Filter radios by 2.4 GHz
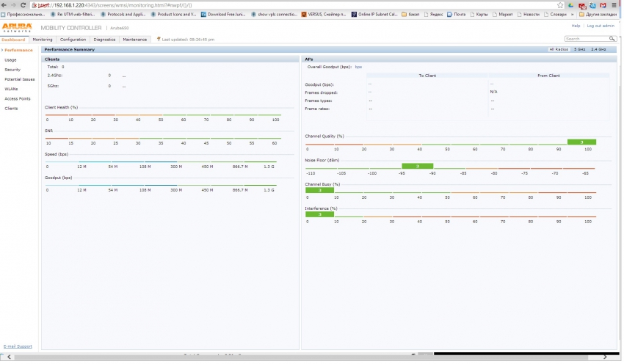The height and width of the screenshot is (364, 624). (x=600, y=50)
